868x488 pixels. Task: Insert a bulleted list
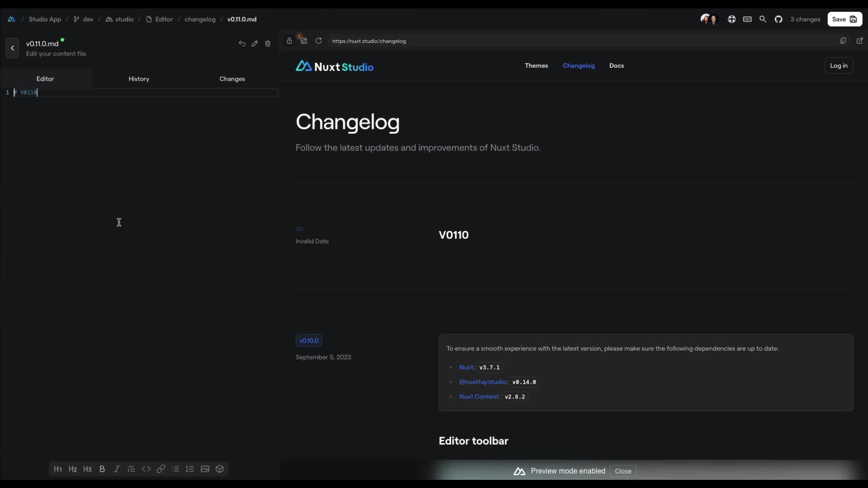(x=175, y=469)
